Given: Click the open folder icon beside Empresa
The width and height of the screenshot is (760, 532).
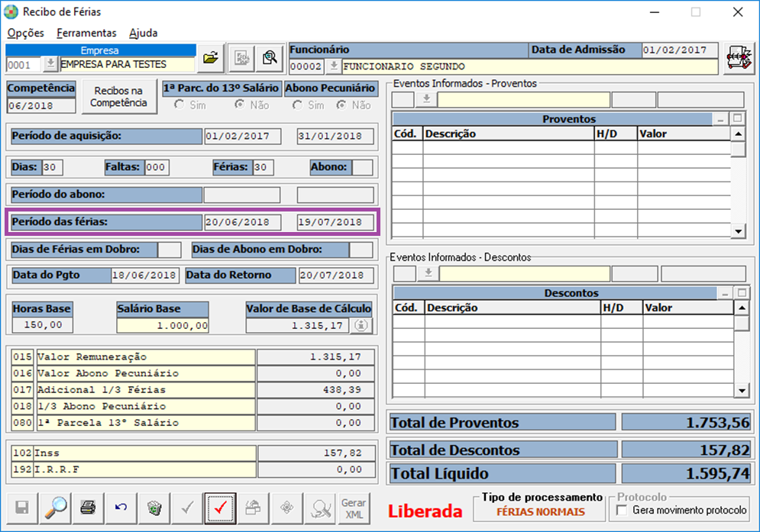Looking at the screenshot, I should 211,58.
